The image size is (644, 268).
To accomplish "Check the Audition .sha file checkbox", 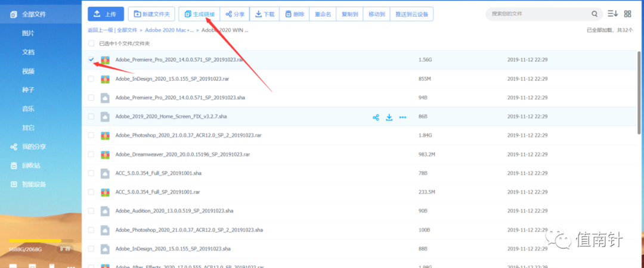I will [91, 211].
